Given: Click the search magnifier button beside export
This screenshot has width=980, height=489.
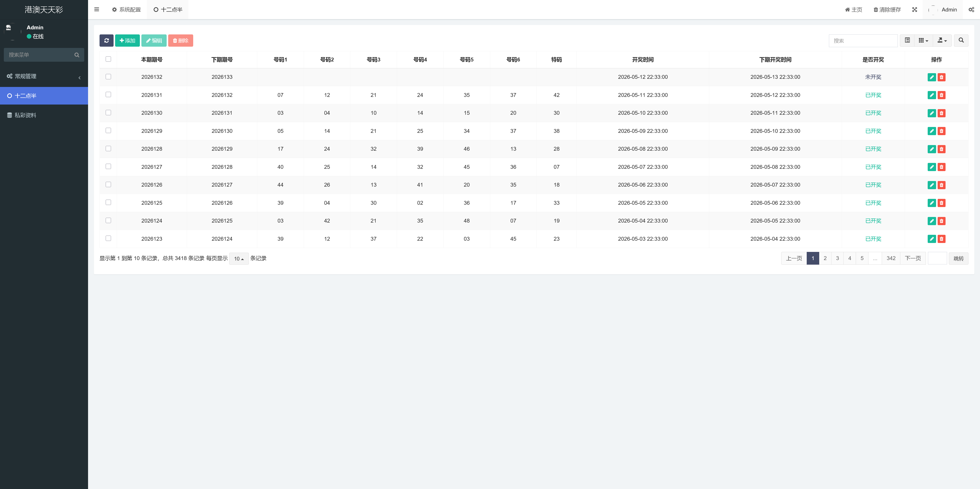Looking at the screenshot, I should [961, 40].
